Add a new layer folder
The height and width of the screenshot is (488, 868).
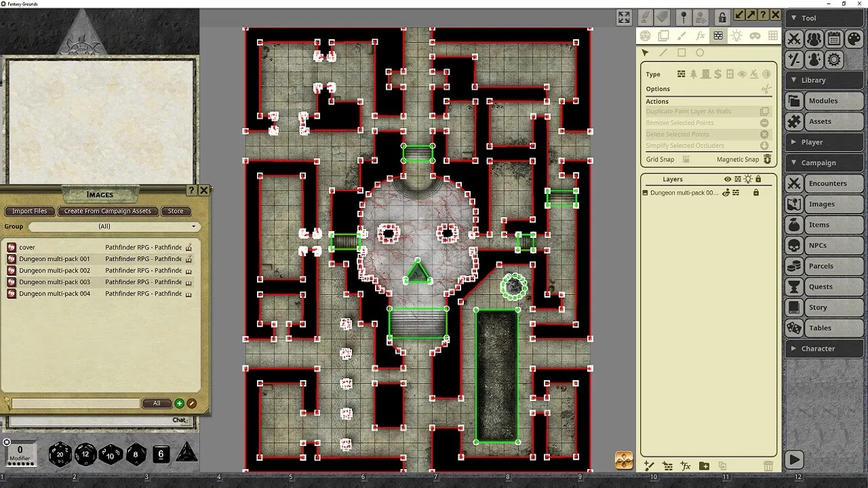point(704,466)
